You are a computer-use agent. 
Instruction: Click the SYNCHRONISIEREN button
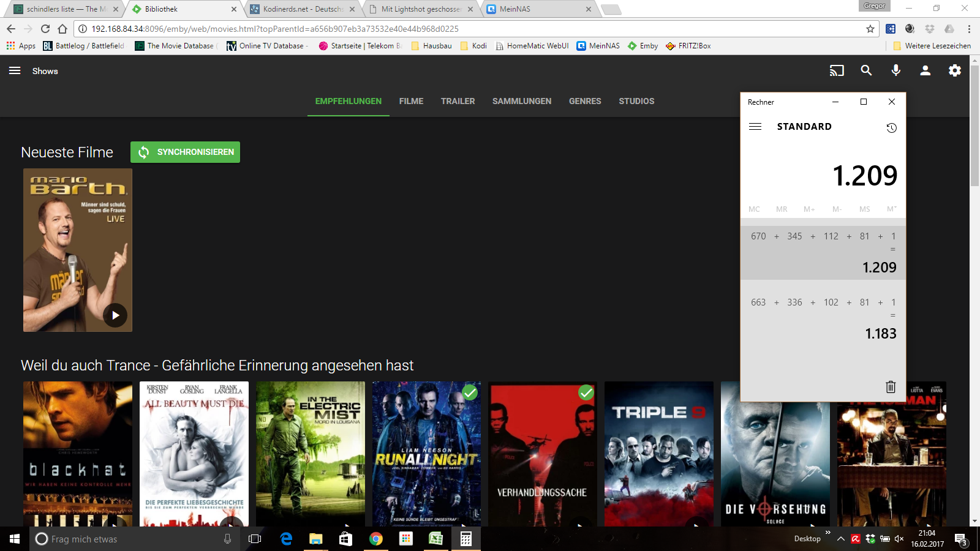[x=185, y=152]
